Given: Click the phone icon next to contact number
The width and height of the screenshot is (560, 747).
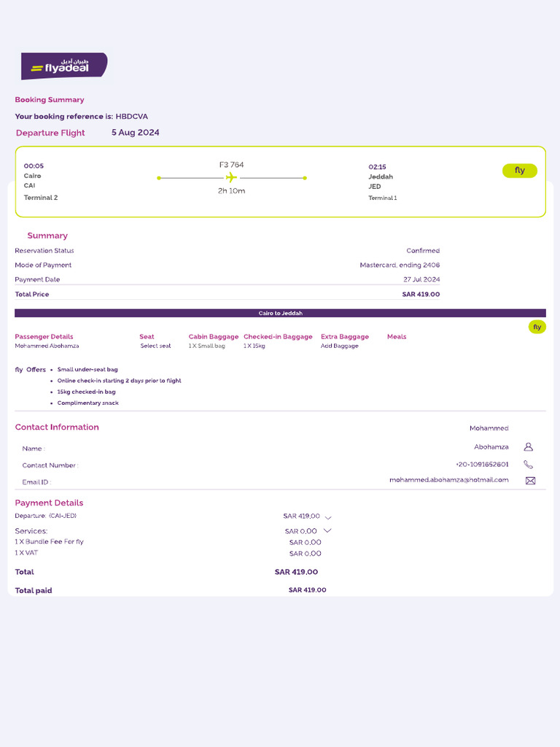Looking at the screenshot, I should 528,465.
